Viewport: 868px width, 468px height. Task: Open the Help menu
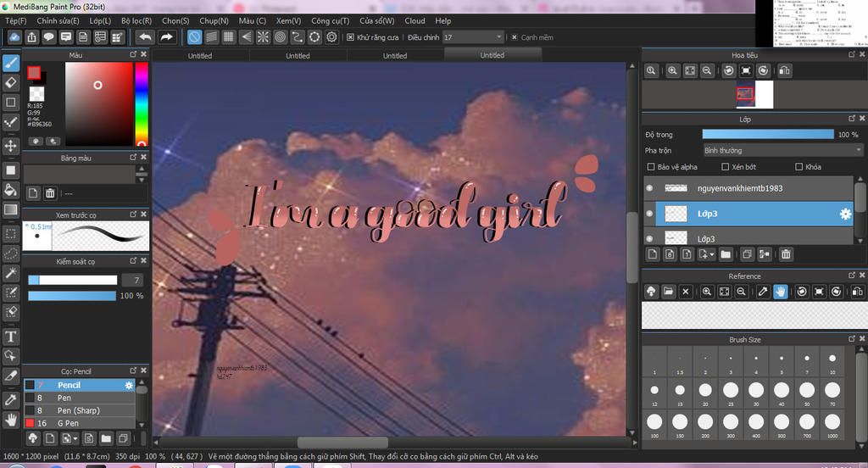click(x=442, y=20)
